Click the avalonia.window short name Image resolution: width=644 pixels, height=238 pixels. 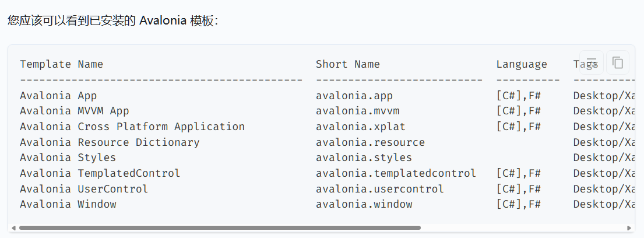tap(364, 204)
